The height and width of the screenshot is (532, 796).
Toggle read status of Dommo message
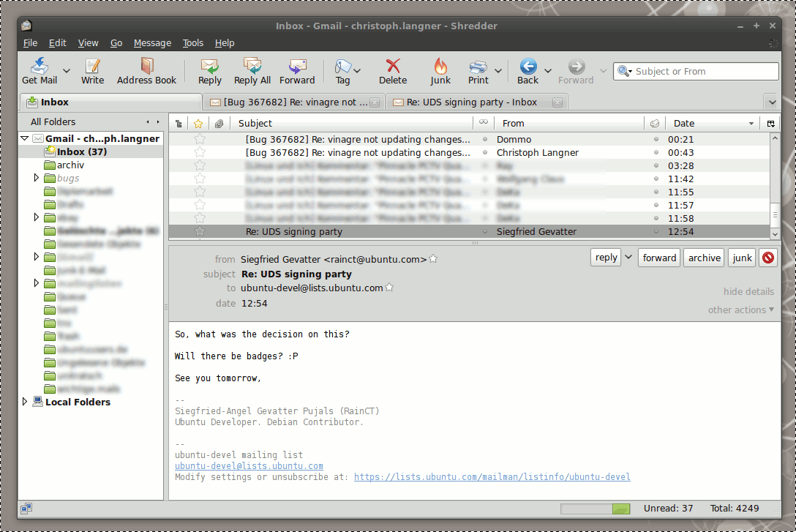click(x=485, y=139)
